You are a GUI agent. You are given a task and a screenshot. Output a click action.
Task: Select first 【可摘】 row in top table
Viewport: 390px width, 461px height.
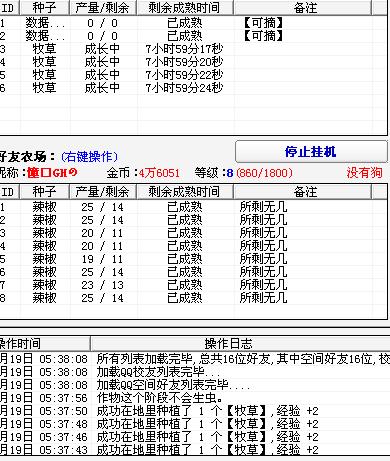(x=193, y=23)
